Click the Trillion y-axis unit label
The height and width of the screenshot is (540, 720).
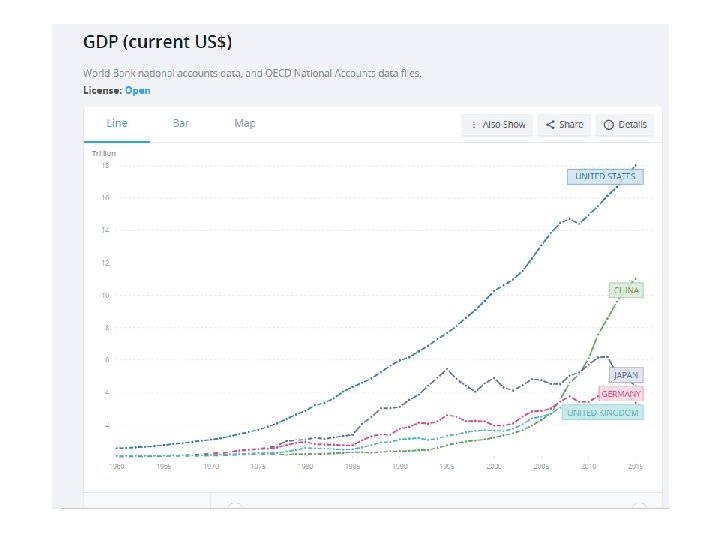tap(104, 153)
